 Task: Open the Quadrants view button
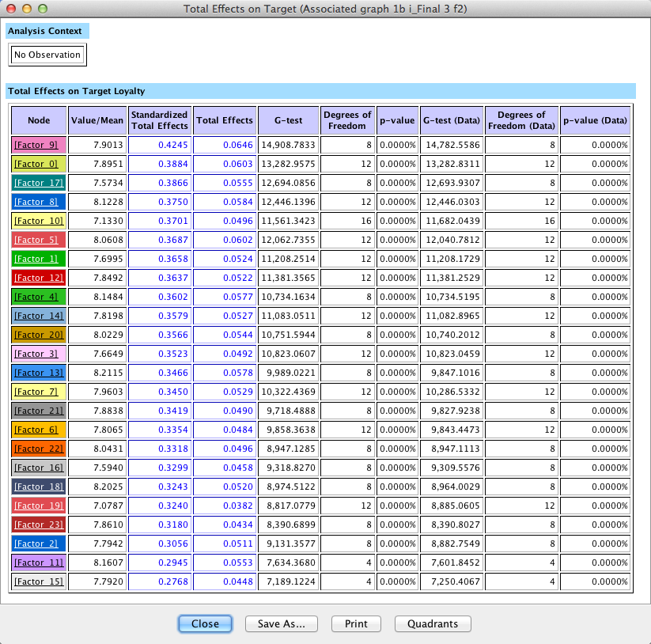(x=432, y=623)
